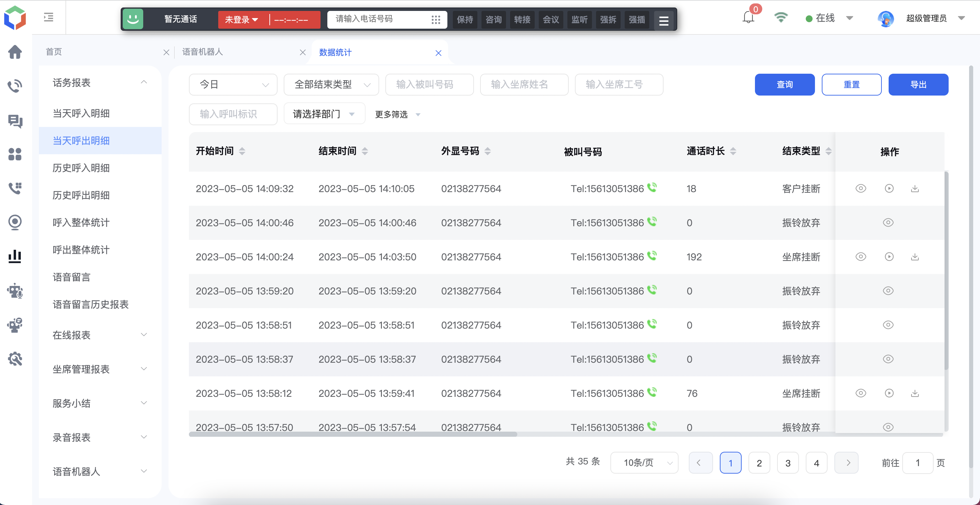
Task: Switch to the 首页 tab
Action: tap(54, 52)
